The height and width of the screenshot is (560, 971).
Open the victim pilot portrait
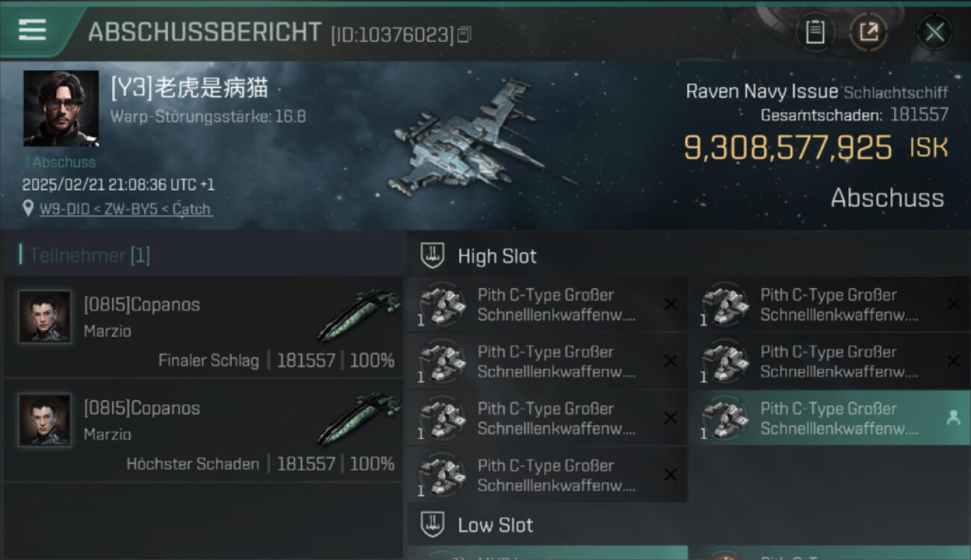(61, 108)
